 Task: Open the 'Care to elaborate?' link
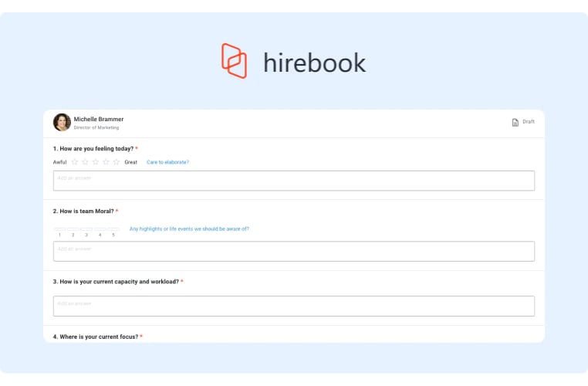point(167,162)
